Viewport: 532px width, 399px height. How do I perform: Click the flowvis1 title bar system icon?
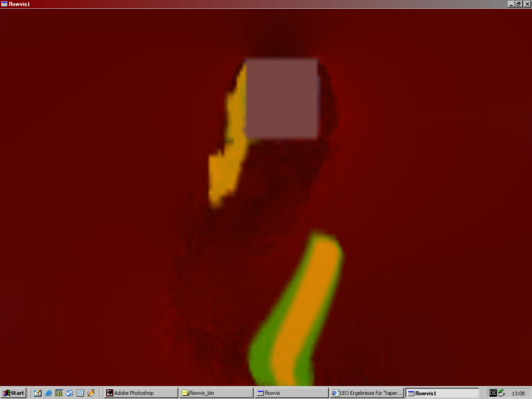pyautogui.click(x=4, y=4)
